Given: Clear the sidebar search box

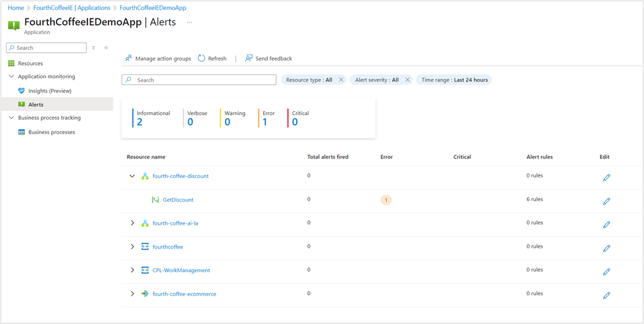Looking at the screenshot, I should pyautogui.click(x=93, y=48).
